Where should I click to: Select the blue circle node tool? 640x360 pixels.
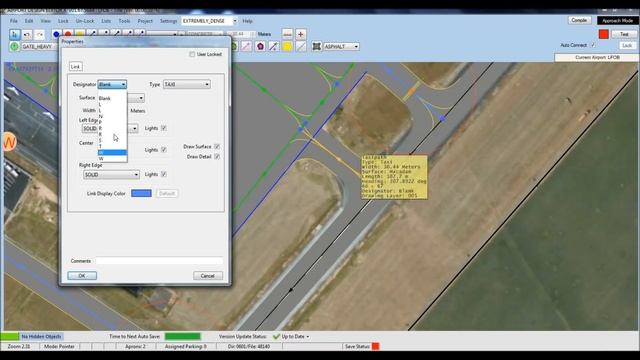point(56,34)
